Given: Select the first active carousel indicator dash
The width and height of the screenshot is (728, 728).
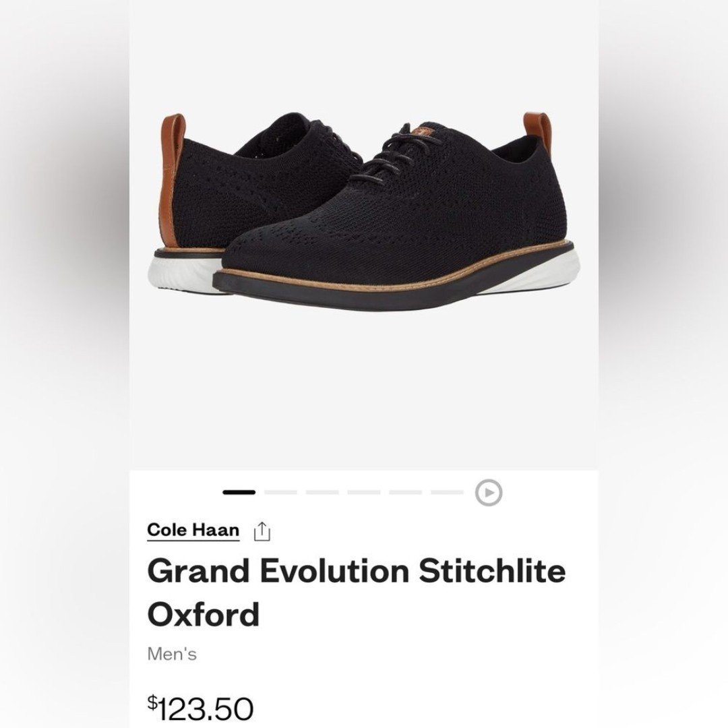Looking at the screenshot, I should click(x=239, y=492).
